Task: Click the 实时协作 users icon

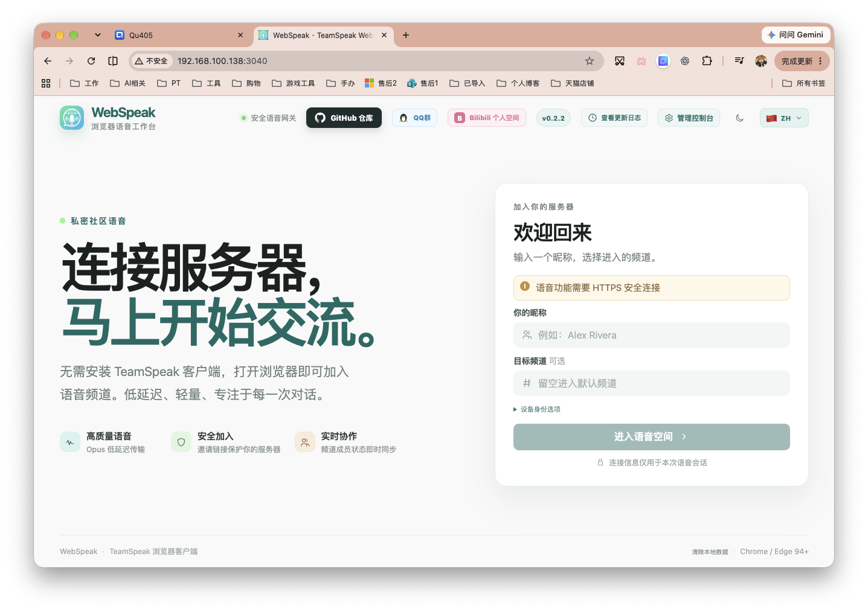Action: 305,442
